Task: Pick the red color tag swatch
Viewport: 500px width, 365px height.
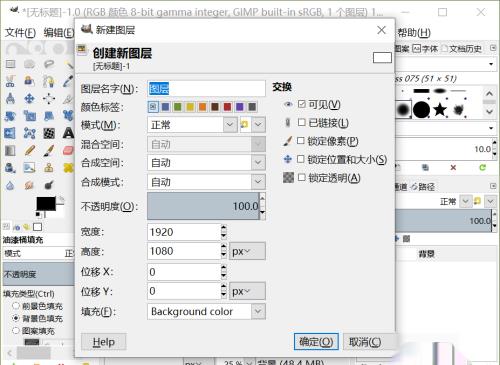Action: tap(227, 107)
